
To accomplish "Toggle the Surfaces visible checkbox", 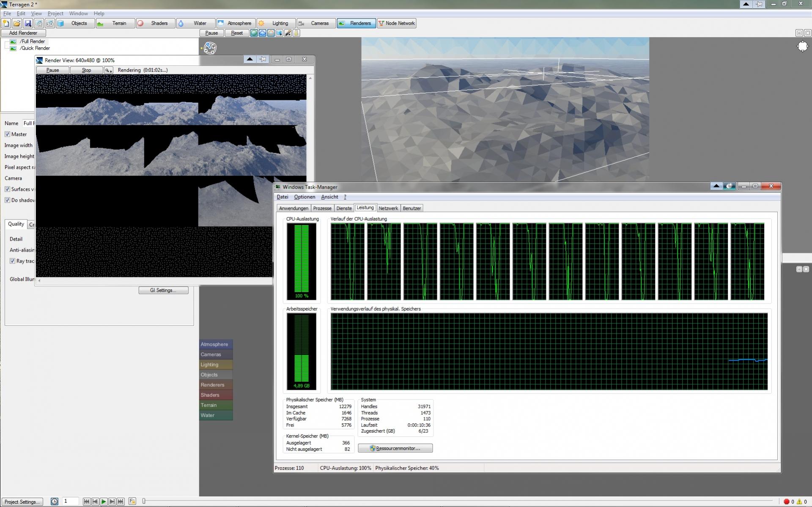I will 7,189.
